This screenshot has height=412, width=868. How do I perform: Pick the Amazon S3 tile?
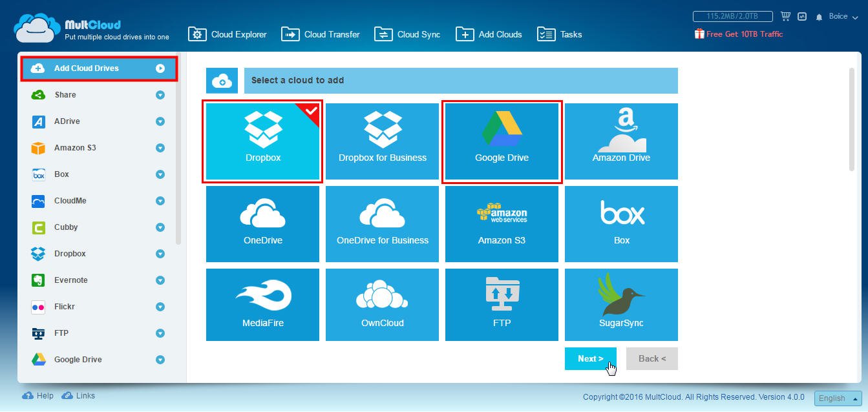502,224
